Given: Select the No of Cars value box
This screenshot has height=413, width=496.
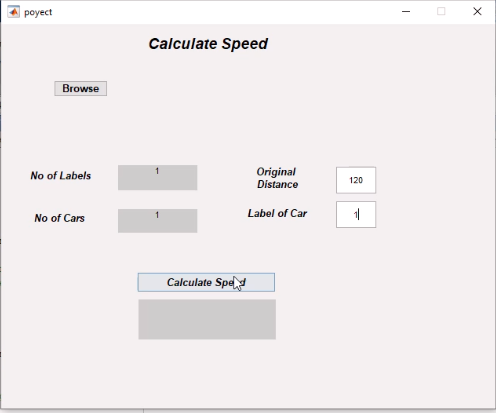Looking at the screenshot, I should point(157,221).
